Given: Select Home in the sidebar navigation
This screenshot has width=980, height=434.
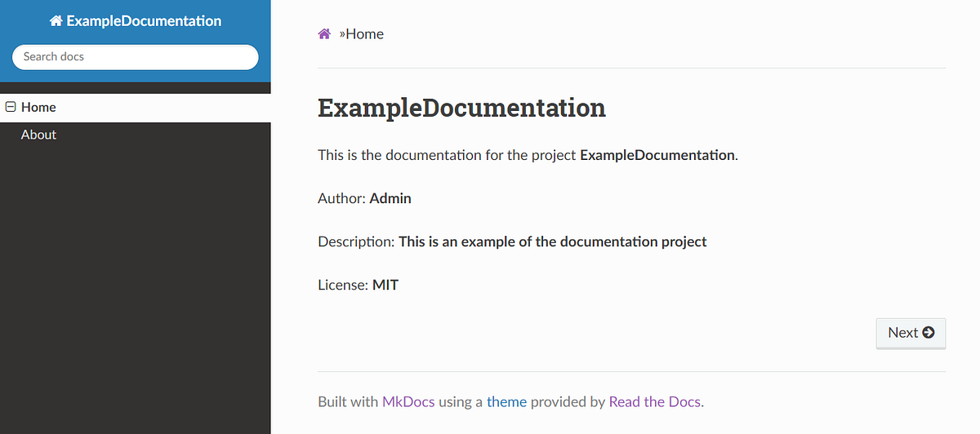Looking at the screenshot, I should tap(38, 107).
